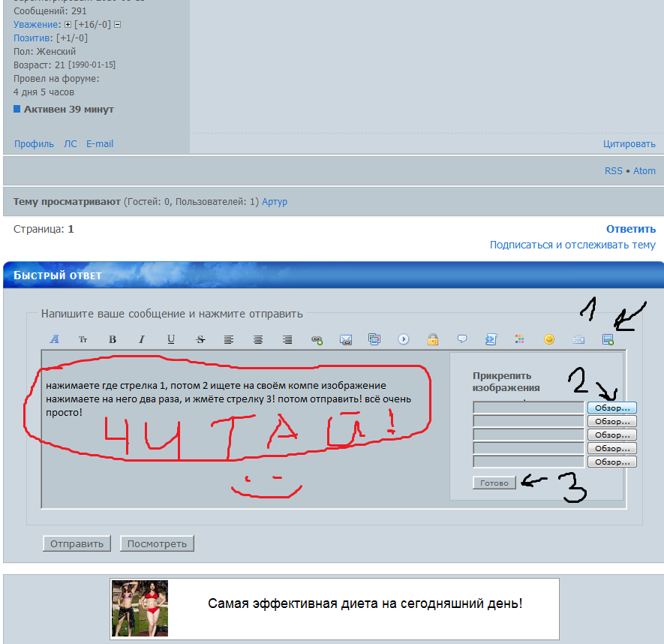This screenshot has height=644, width=664.
Task: Open the keyboard layout icon
Action: [578, 339]
